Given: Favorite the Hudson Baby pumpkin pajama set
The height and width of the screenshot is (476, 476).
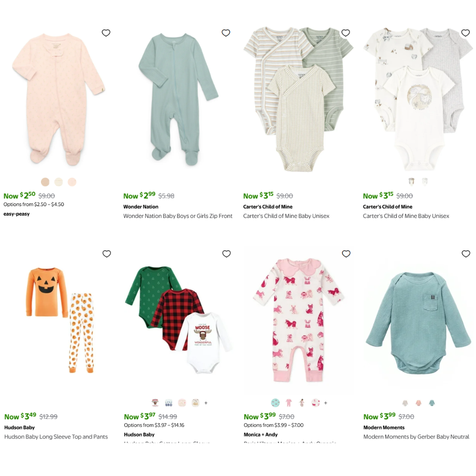Looking at the screenshot, I should click(107, 254).
